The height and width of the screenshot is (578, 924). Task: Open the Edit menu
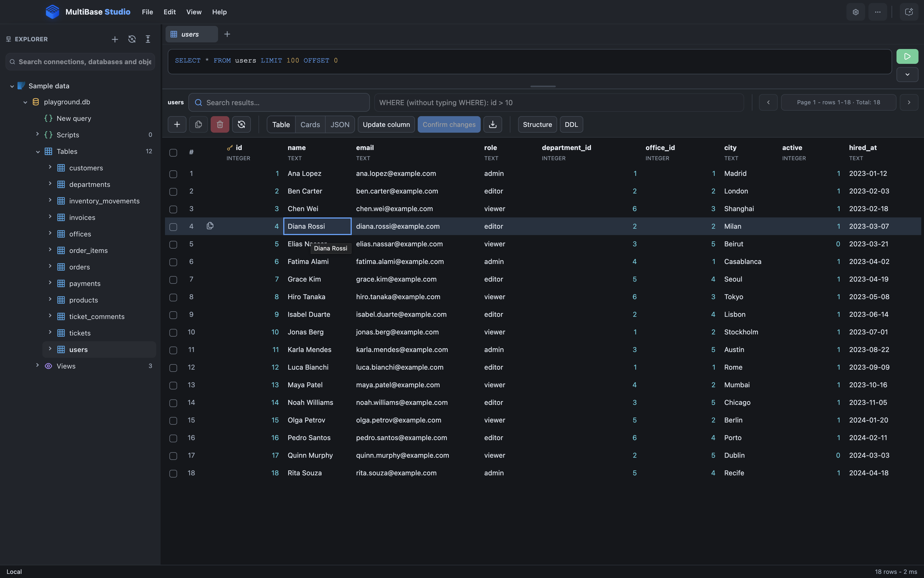pyautogui.click(x=169, y=12)
